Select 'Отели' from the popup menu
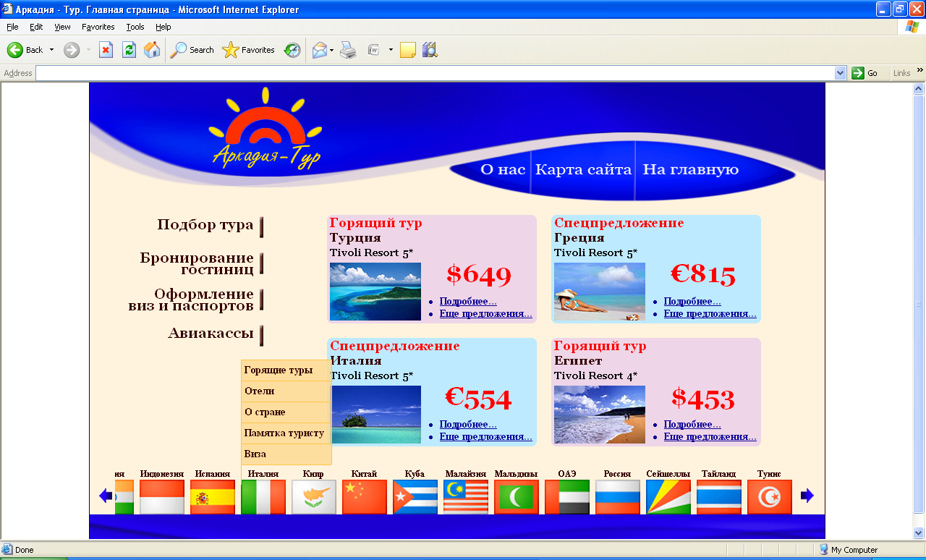This screenshot has height=560, width=926. coord(260,391)
